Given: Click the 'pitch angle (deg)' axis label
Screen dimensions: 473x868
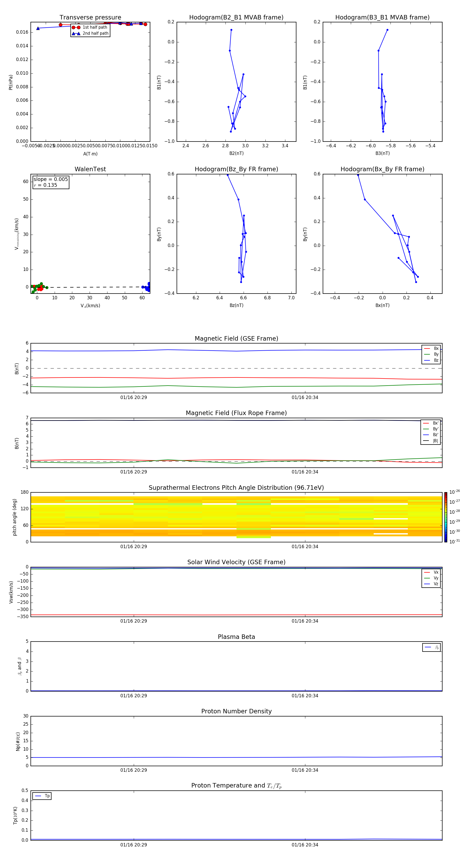Looking at the screenshot, I should click(15, 517).
